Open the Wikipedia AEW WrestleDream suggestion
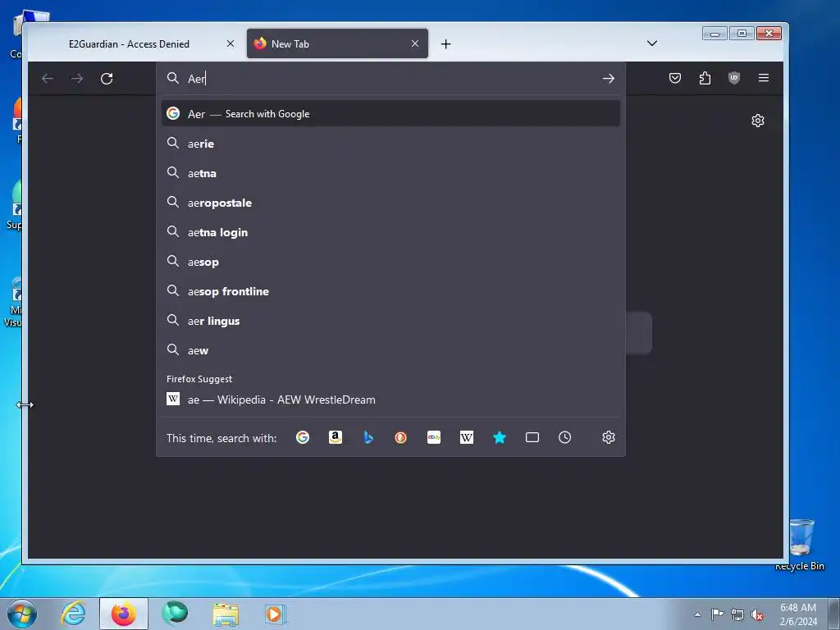Viewport: 840px width, 630px height. pyautogui.click(x=390, y=399)
